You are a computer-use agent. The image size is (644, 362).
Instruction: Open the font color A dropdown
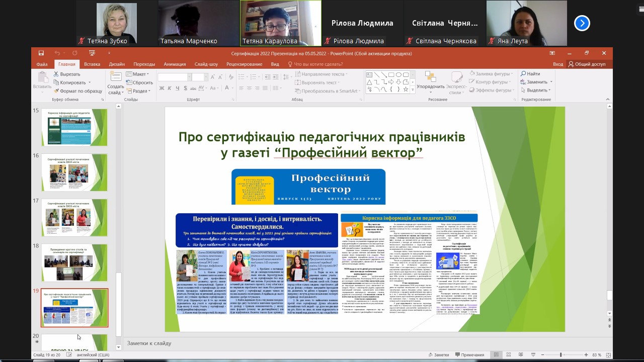coord(232,88)
